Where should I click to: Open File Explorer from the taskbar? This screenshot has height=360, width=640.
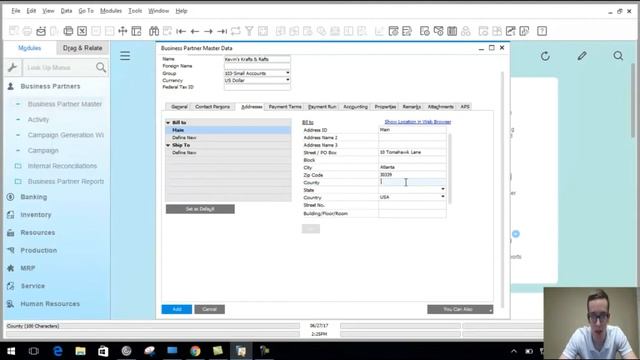[80, 351]
